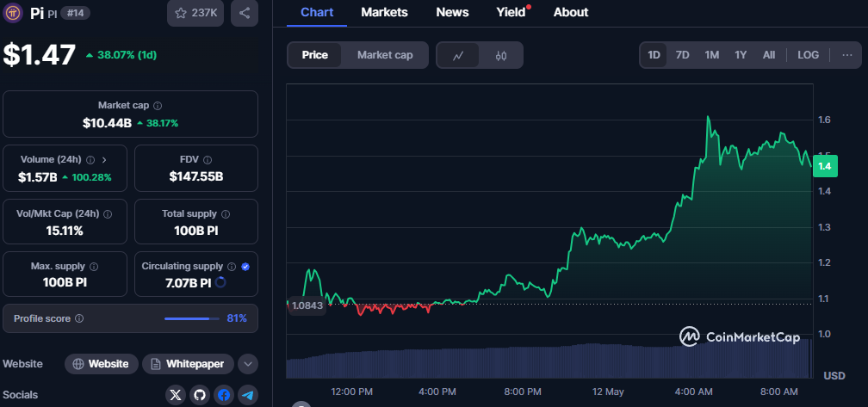868x407 pixels.
Task: Open the Markets tab
Action: pyautogui.click(x=384, y=12)
